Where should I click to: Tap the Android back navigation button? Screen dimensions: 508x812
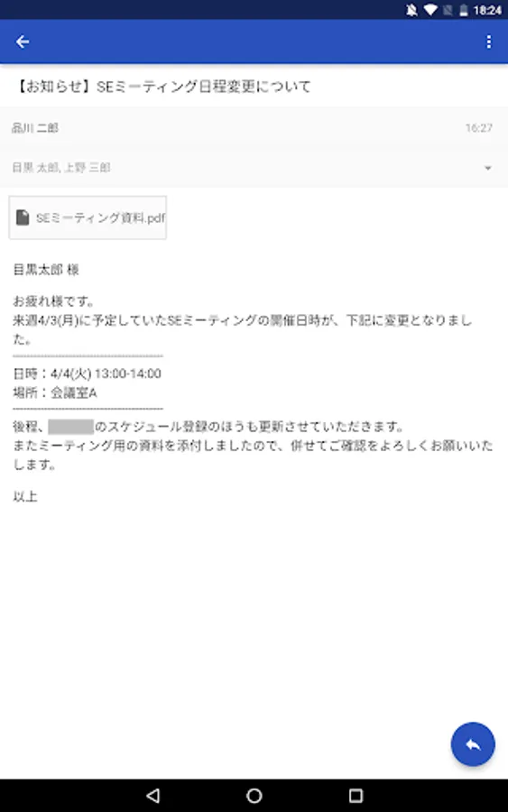(x=152, y=796)
